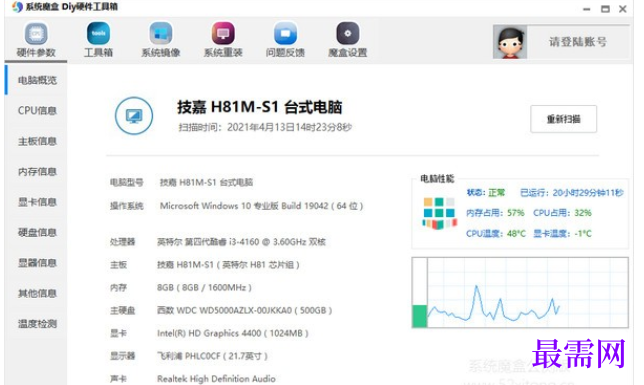Screen dimensions: 644x385
Task: Minimize the 系统魔盒 window
Action: click(x=586, y=9)
